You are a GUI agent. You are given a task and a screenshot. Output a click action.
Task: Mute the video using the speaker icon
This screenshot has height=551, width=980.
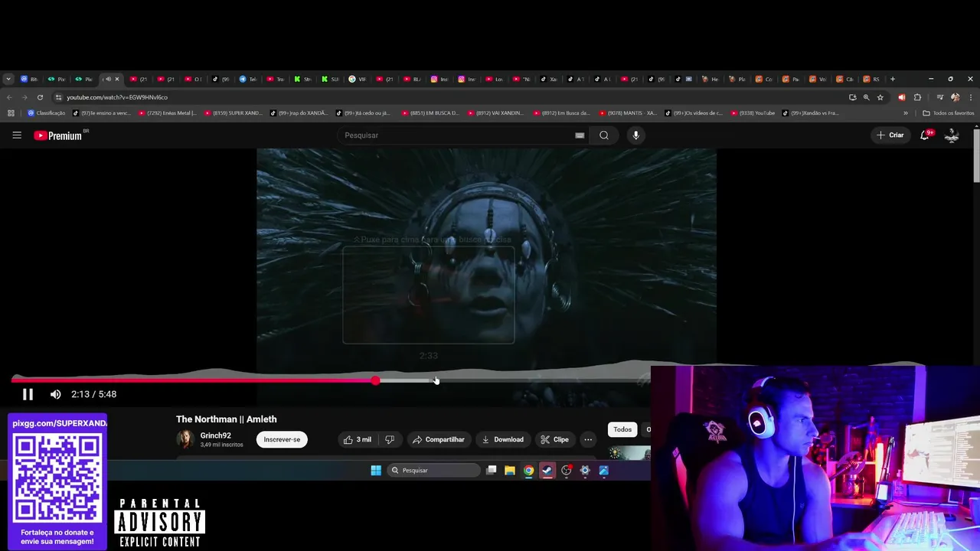click(55, 394)
